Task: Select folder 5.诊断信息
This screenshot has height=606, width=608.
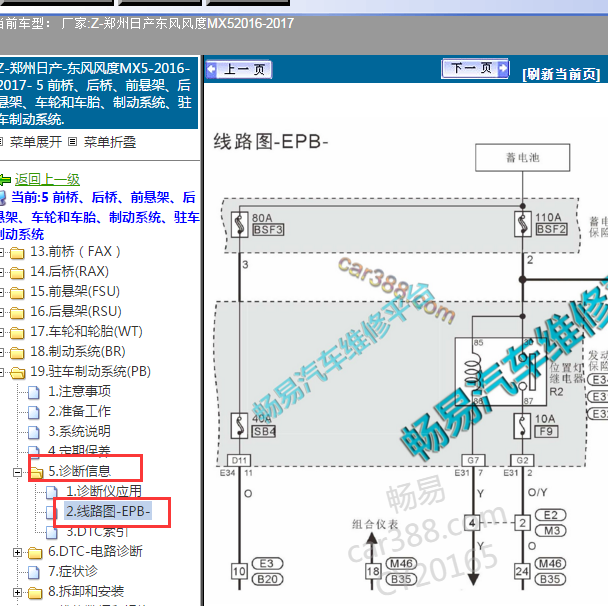Action: [79, 471]
